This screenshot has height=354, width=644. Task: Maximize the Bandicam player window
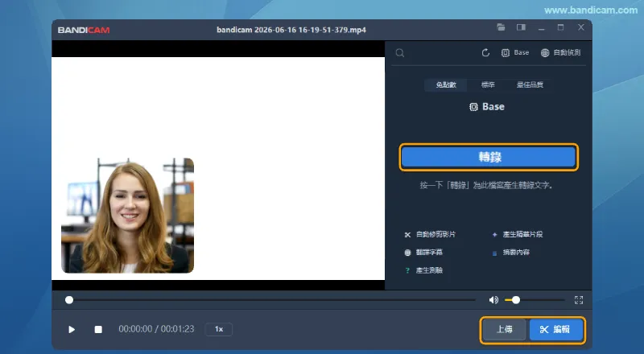[560, 27]
